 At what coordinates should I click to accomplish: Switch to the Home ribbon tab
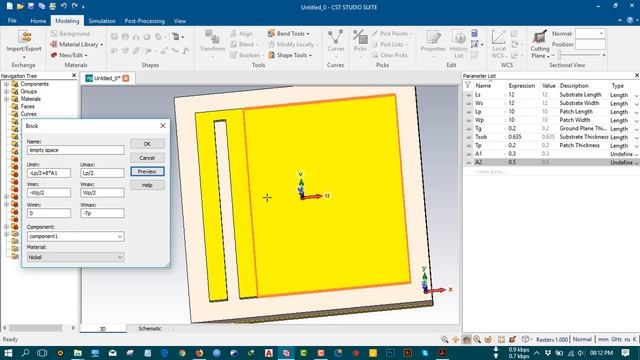(x=38, y=21)
